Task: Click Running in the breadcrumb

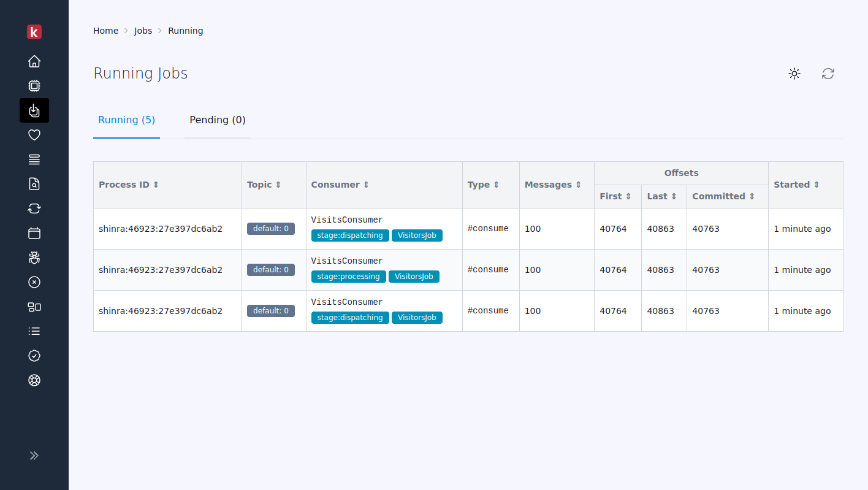Action: [186, 31]
